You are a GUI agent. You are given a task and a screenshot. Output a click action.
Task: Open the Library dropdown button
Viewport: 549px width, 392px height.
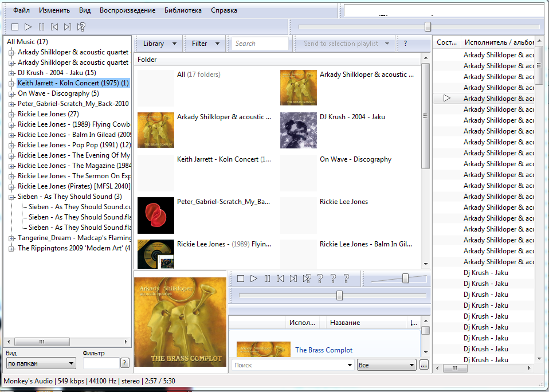(x=158, y=44)
